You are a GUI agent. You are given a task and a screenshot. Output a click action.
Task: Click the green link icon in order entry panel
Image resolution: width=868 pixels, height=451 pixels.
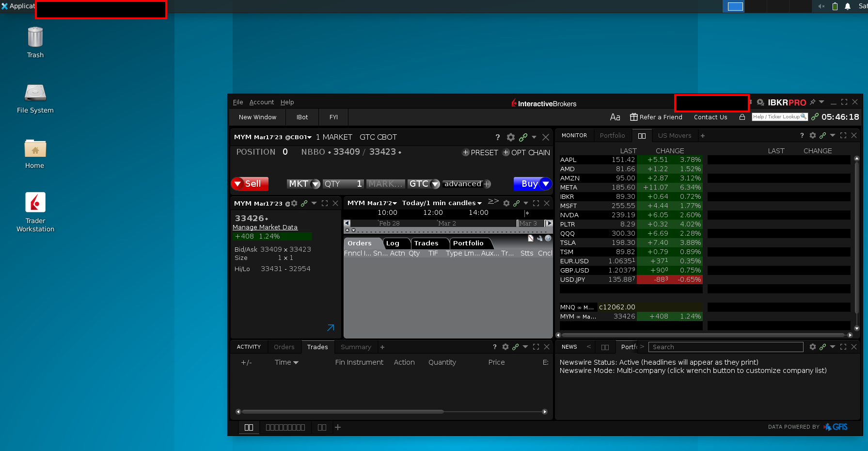pos(523,137)
